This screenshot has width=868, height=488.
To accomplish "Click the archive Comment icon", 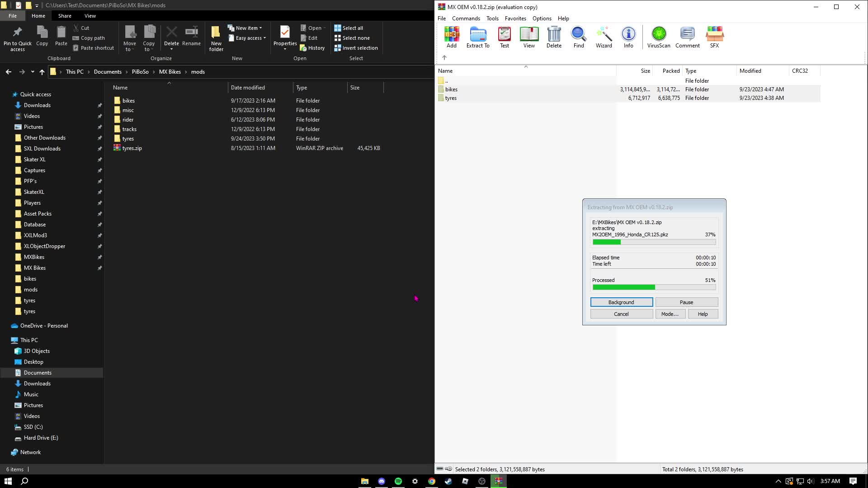I will click(687, 37).
